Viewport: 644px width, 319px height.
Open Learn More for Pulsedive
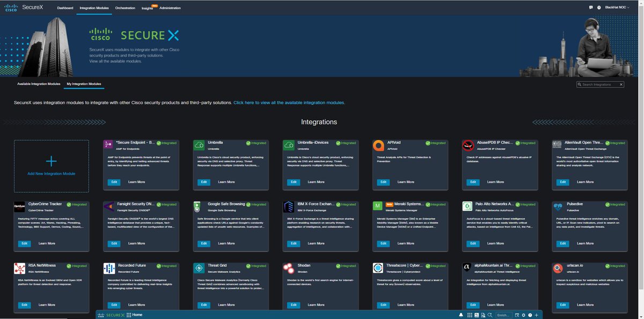(584, 243)
